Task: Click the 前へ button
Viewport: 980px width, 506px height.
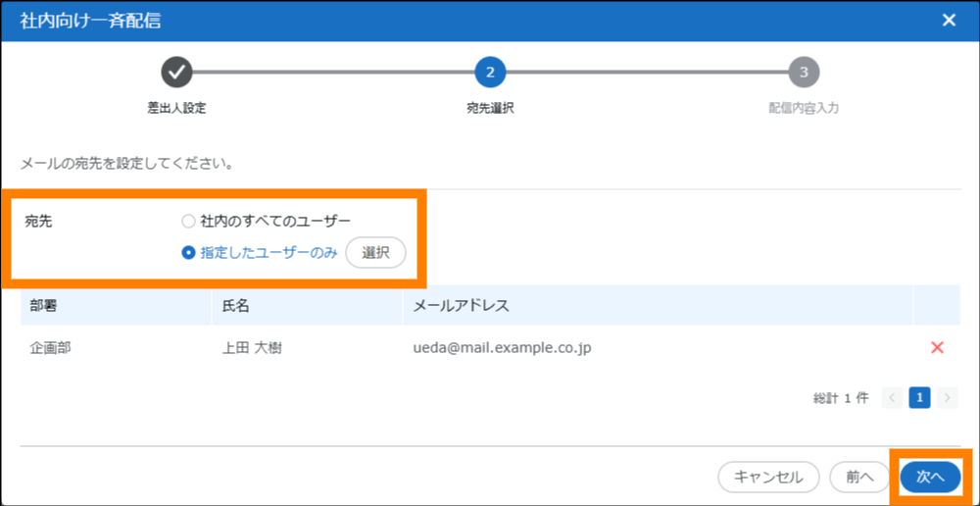Action: 859,477
